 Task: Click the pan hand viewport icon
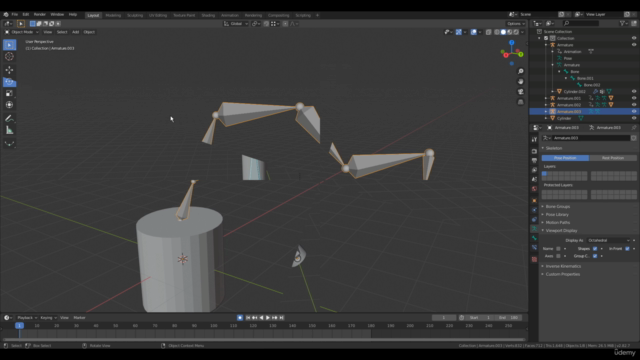[x=520, y=82]
